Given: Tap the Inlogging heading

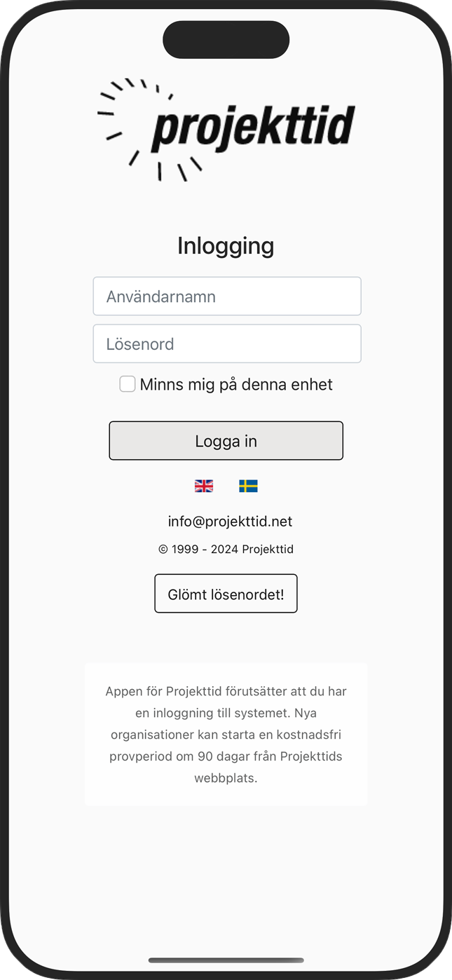Looking at the screenshot, I should (226, 246).
